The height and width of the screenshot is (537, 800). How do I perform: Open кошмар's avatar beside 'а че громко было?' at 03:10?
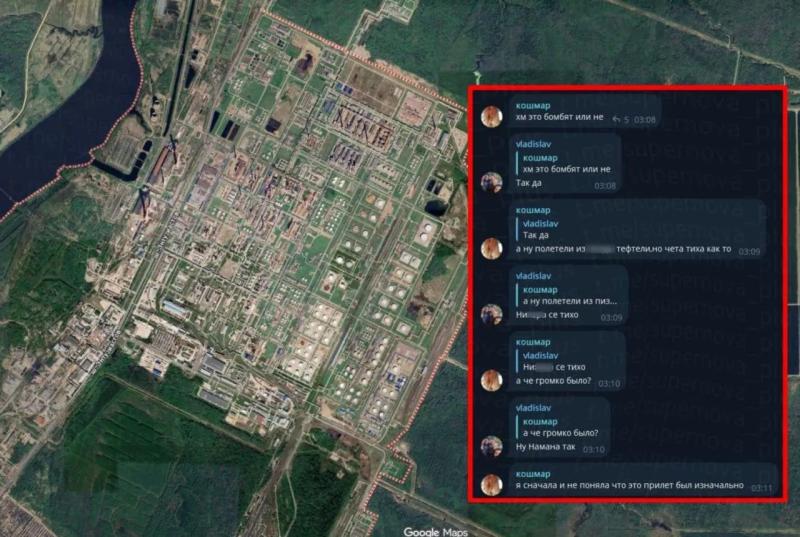[492, 380]
